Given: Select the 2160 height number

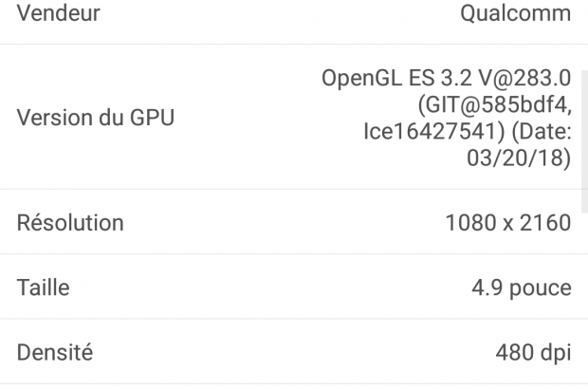Looking at the screenshot, I should click(x=543, y=224).
